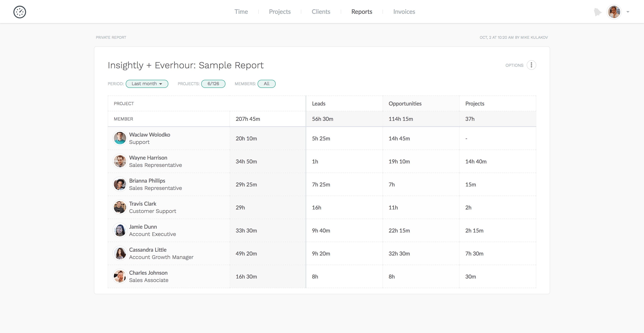Click the PROJECT header label

click(124, 104)
